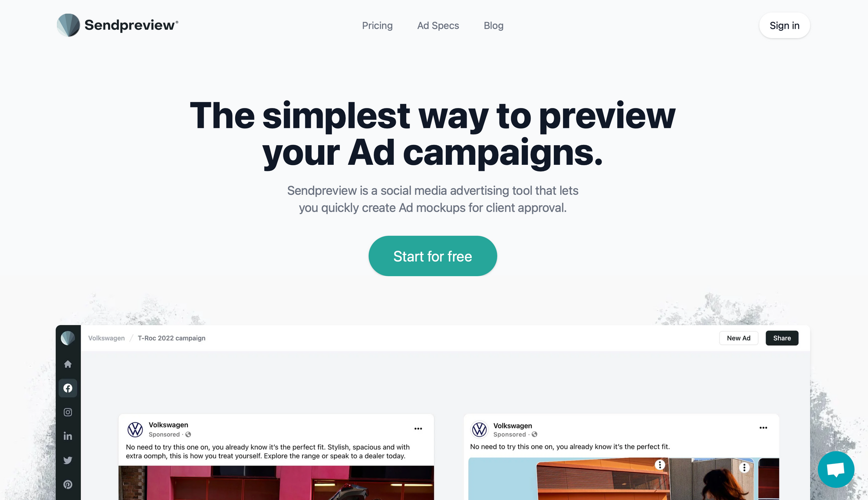The width and height of the screenshot is (868, 500).
Task: Click the Share button for campaign
Action: [782, 338]
